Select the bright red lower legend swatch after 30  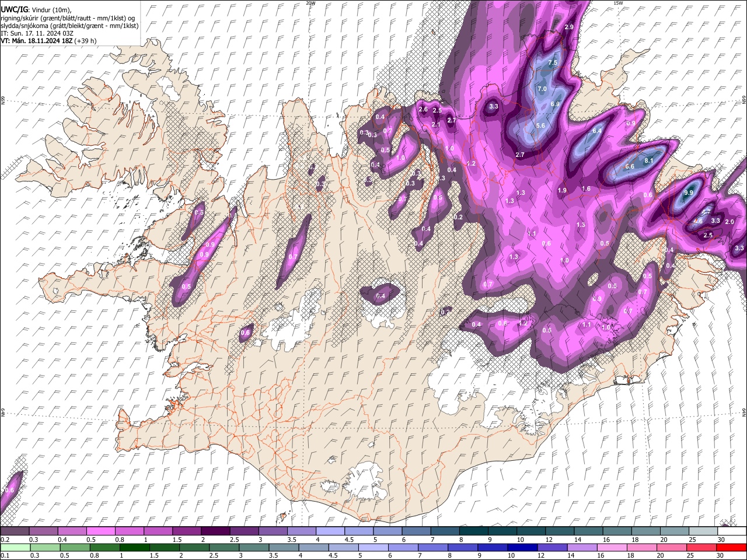732,547
